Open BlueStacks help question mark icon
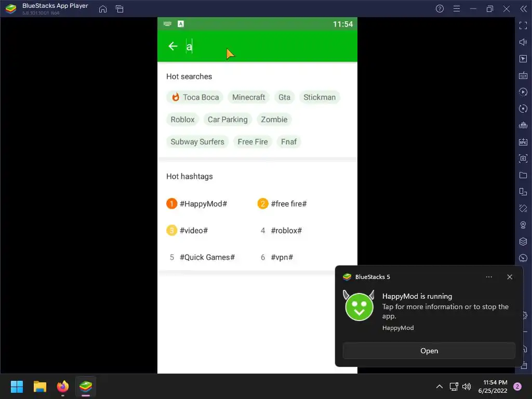The height and width of the screenshot is (399, 532). [440, 9]
